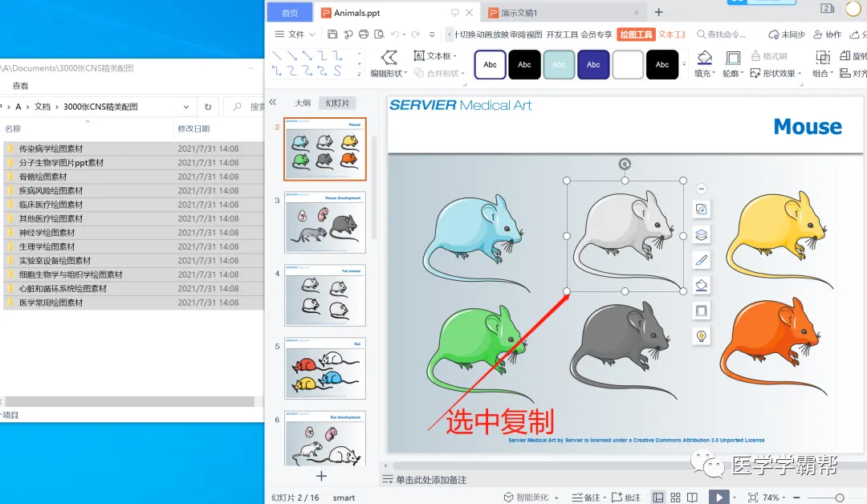Open Shape Effects (形状效果)
Viewport: 867px width, 504px height.
pyautogui.click(x=775, y=73)
